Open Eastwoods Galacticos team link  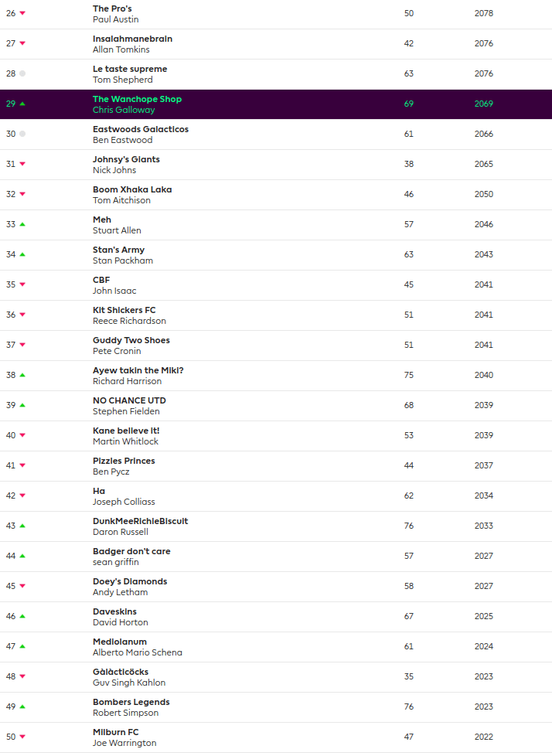140,129
